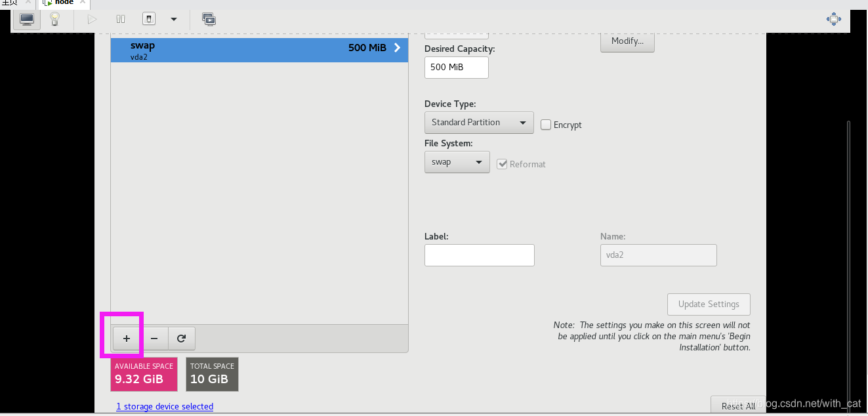The height and width of the screenshot is (416, 868).
Task: Click the Desired Capacity field
Action: point(457,68)
